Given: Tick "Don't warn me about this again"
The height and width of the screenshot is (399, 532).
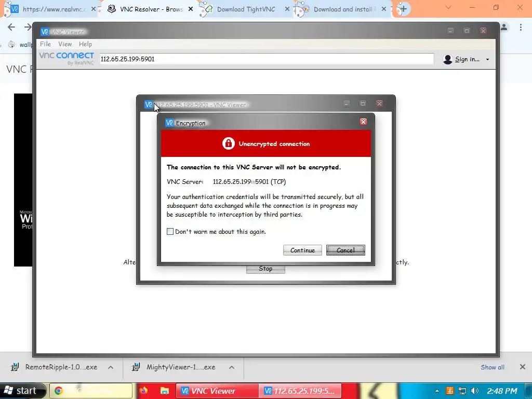Looking at the screenshot, I should point(170,231).
